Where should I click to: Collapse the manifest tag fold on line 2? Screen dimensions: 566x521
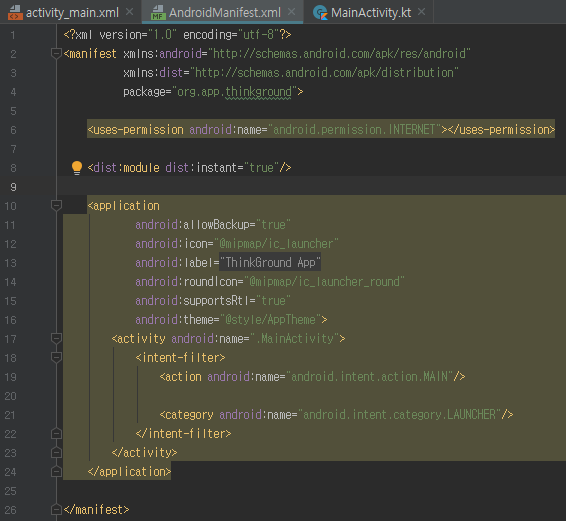(56, 54)
